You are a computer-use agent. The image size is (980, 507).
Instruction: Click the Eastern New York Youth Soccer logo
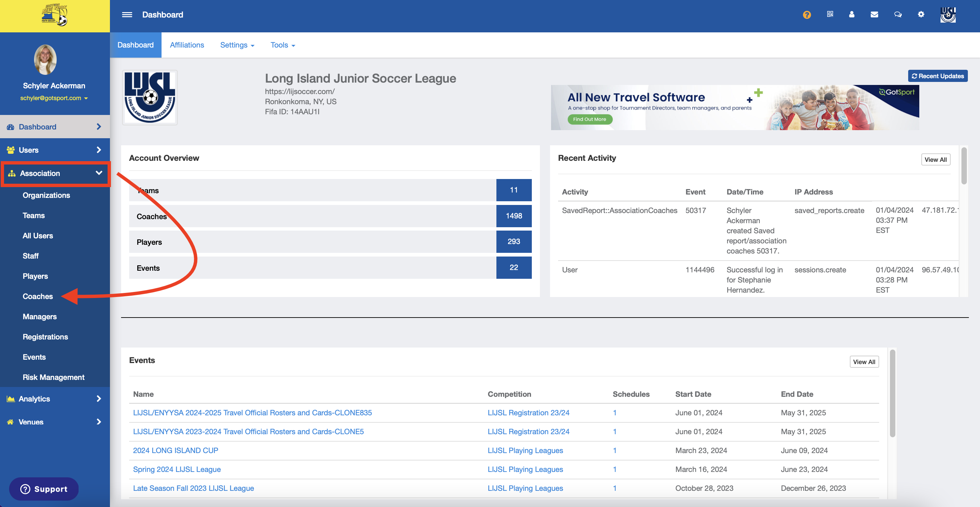(54, 15)
